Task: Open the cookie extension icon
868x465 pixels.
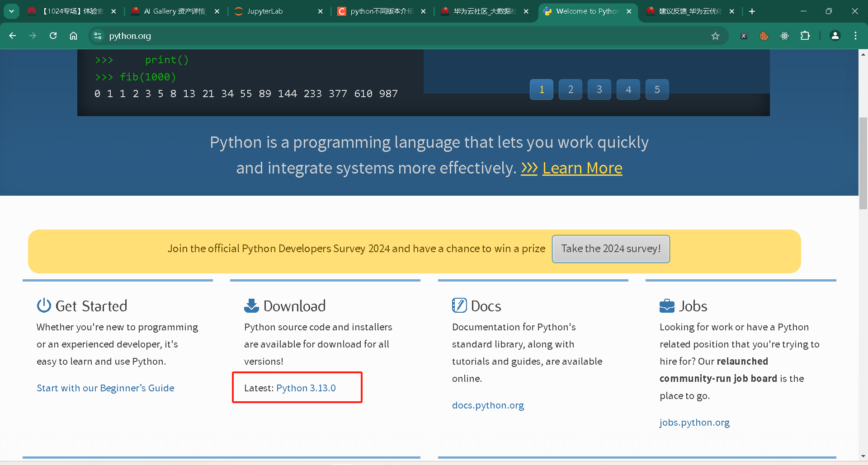Action: [764, 36]
